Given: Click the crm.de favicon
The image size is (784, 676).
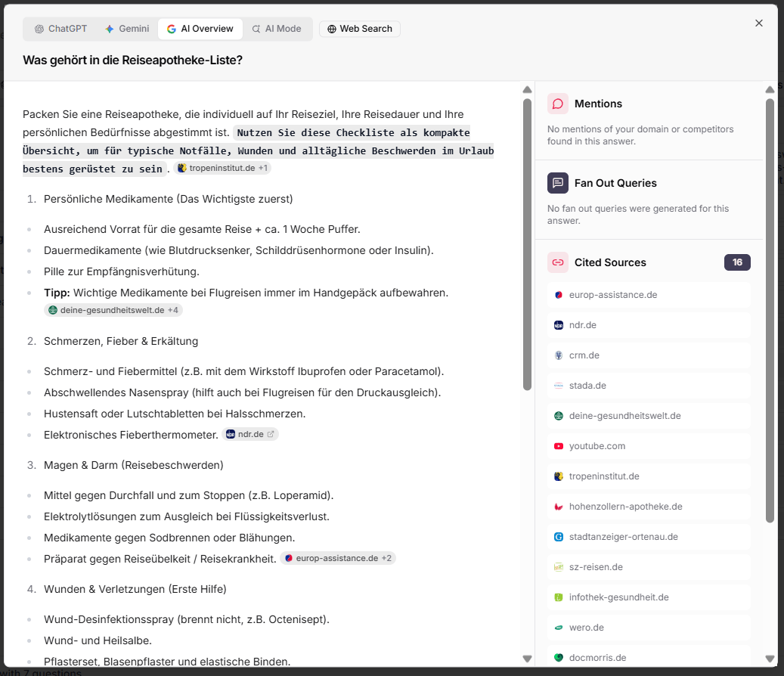Looking at the screenshot, I should 559,355.
